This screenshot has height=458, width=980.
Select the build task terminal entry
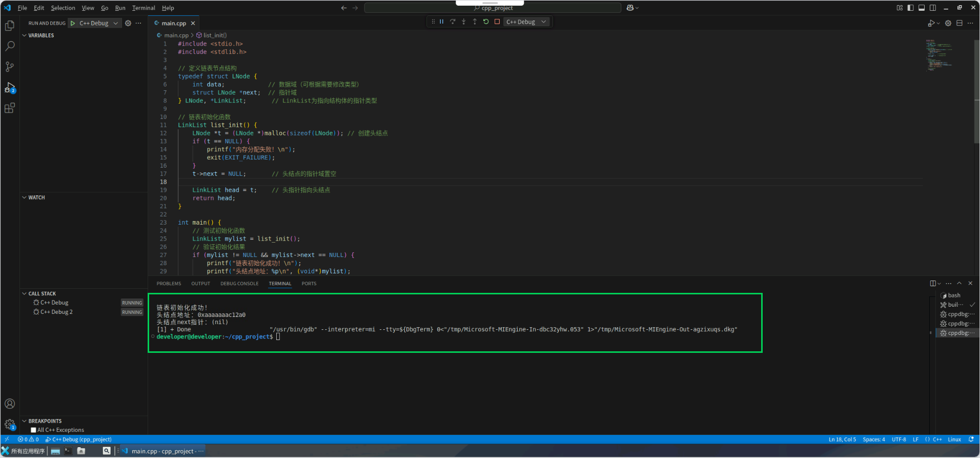point(954,305)
